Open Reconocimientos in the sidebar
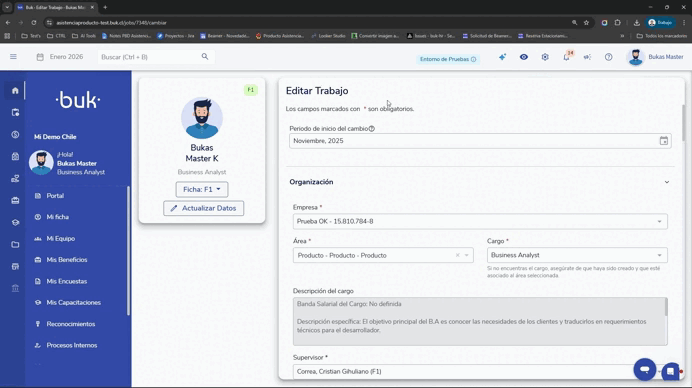The height and width of the screenshot is (388, 692). (71, 324)
